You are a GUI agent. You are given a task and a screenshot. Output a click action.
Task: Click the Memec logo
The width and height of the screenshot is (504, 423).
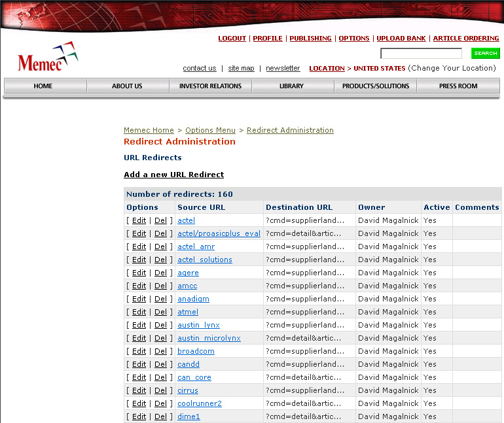[x=48, y=57]
